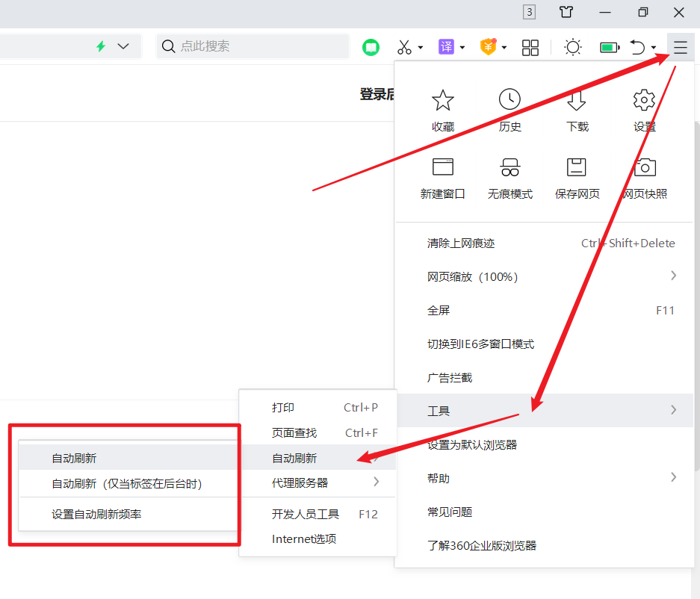700x599 pixels.
Task: Select Internet选项 menu item
Action: [x=318, y=539]
